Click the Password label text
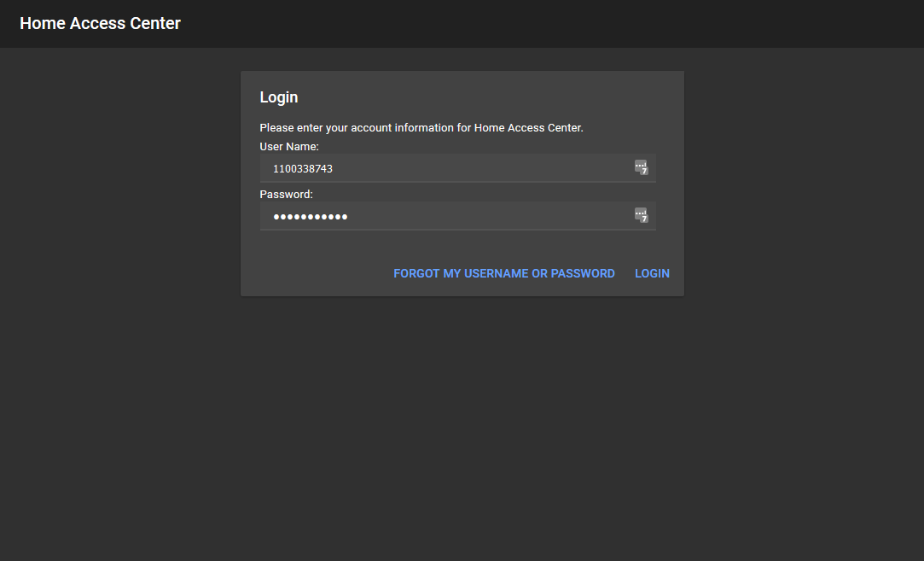This screenshot has height=561, width=924. (x=286, y=194)
